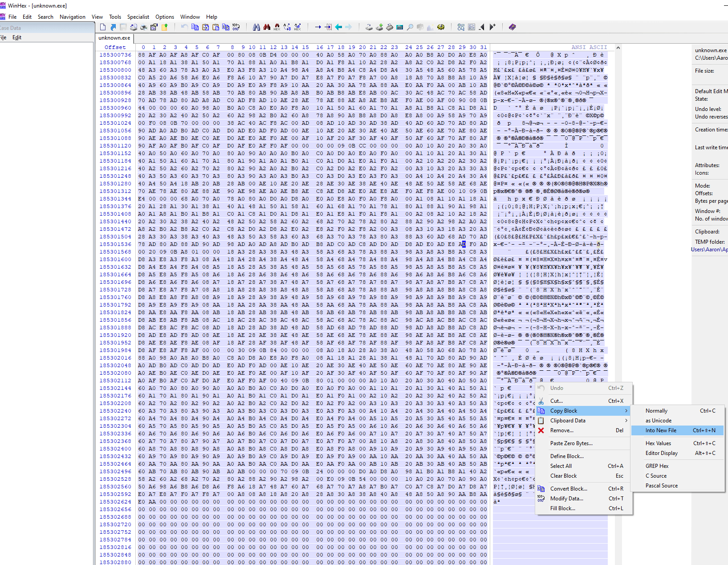The width and height of the screenshot is (728, 565).
Task: Click the Find Text binoculars icon
Action: click(256, 27)
